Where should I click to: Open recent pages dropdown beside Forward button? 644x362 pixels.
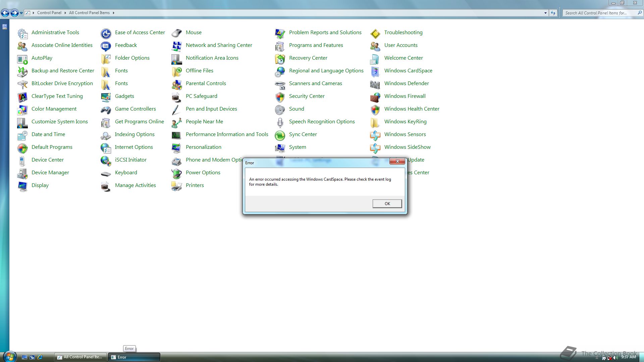(x=21, y=13)
